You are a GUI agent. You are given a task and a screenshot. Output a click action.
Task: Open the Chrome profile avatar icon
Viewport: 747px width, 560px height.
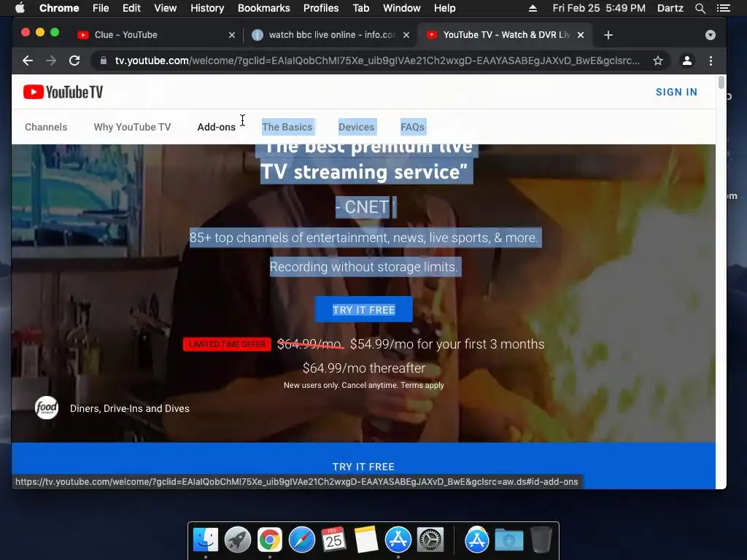687,61
